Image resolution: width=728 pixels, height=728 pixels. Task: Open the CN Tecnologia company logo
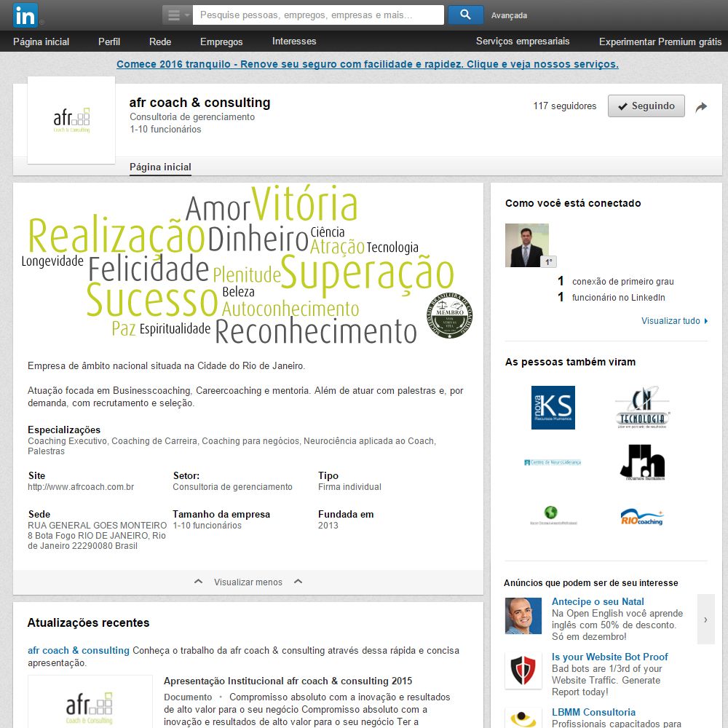[643, 407]
